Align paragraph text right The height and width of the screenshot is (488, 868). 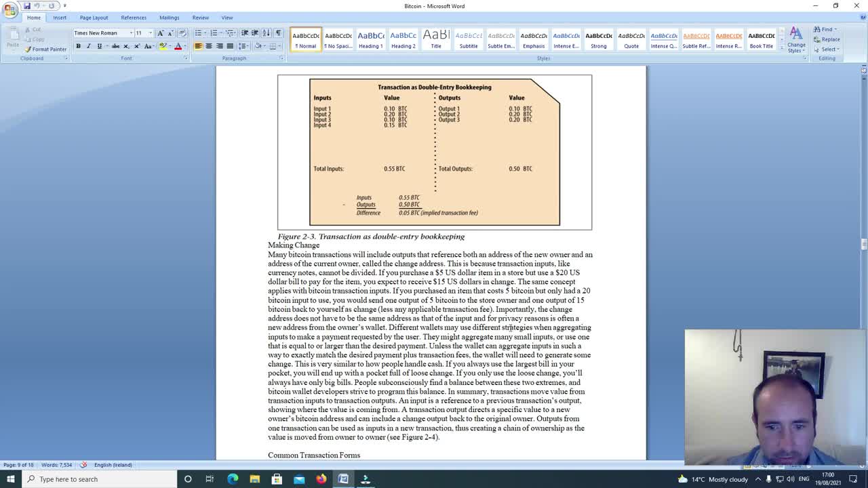pyautogui.click(x=219, y=46)
